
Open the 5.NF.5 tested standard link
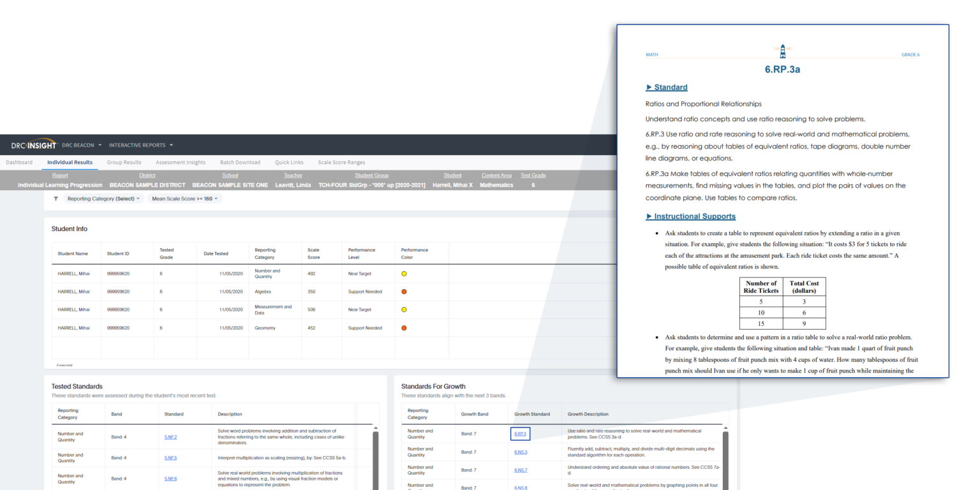click(170, 457)
